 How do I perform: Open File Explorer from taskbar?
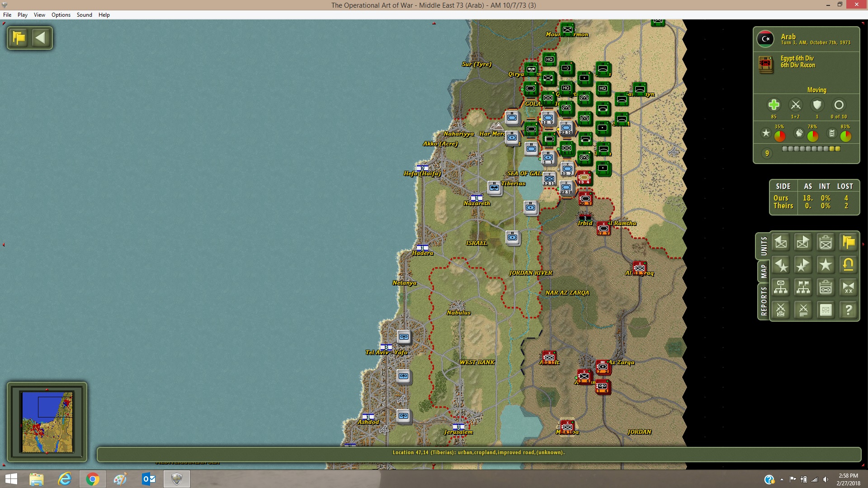[37, 479]
